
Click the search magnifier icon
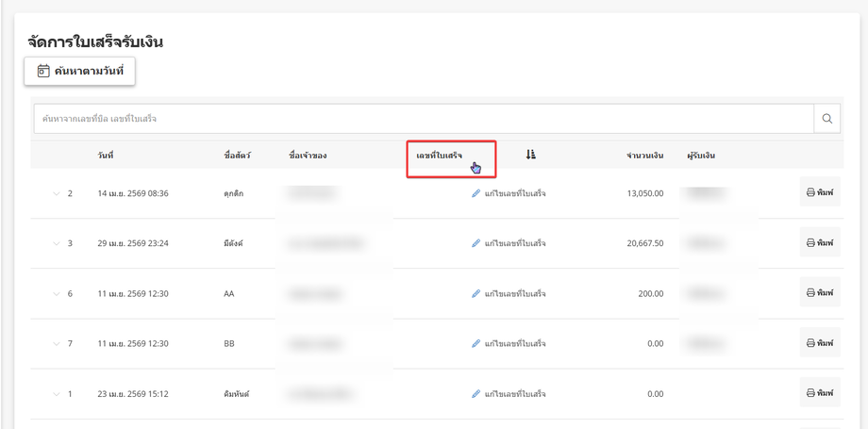(x=827, y=119)
